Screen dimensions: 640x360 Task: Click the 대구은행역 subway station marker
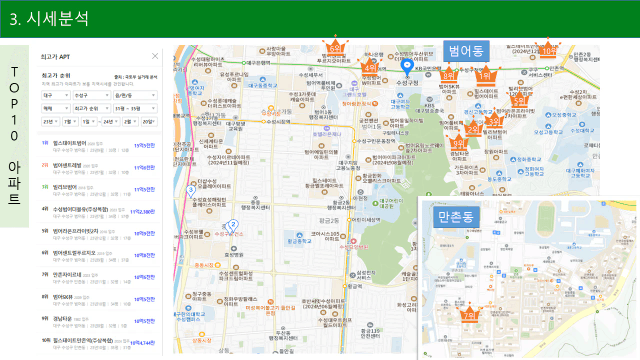[x=244, y=63]
